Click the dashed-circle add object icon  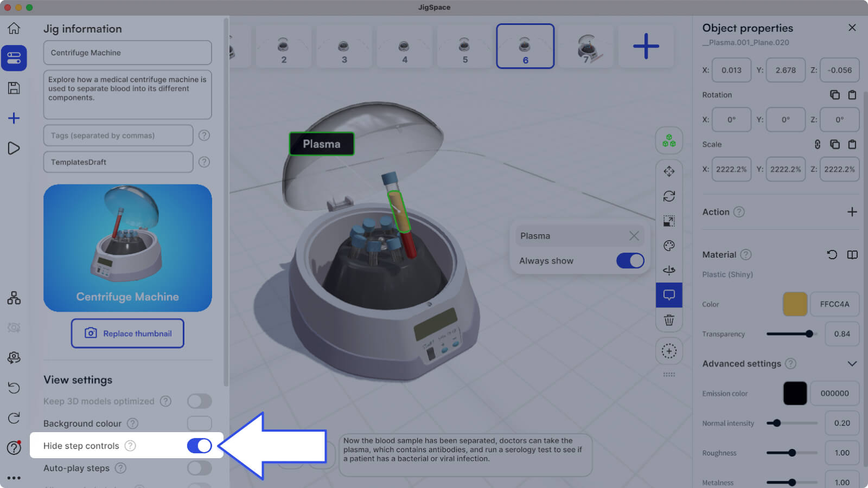(x=669, y=351)
